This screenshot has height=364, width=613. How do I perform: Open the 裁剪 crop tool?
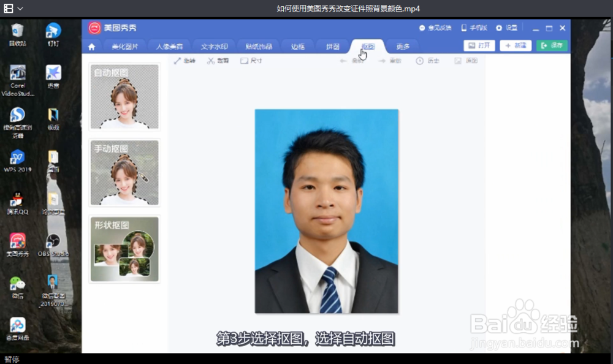(218, 61)
